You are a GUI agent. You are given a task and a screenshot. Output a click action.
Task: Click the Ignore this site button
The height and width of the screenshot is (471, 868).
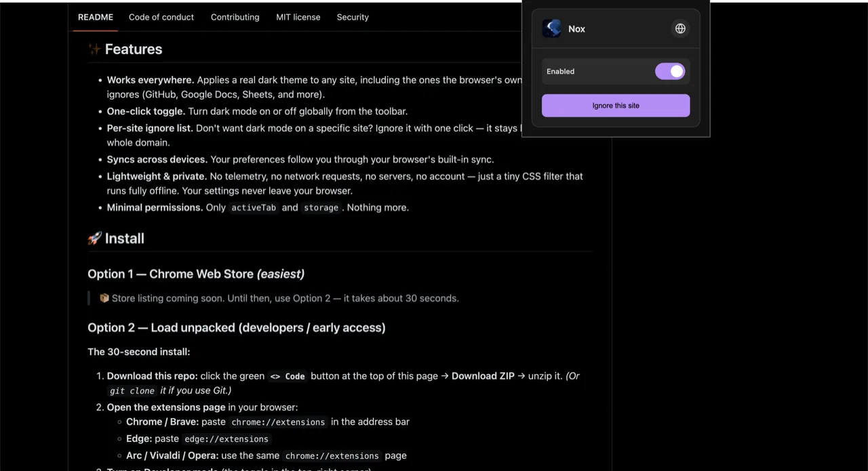pyautogui.click(x=616, y=106)
